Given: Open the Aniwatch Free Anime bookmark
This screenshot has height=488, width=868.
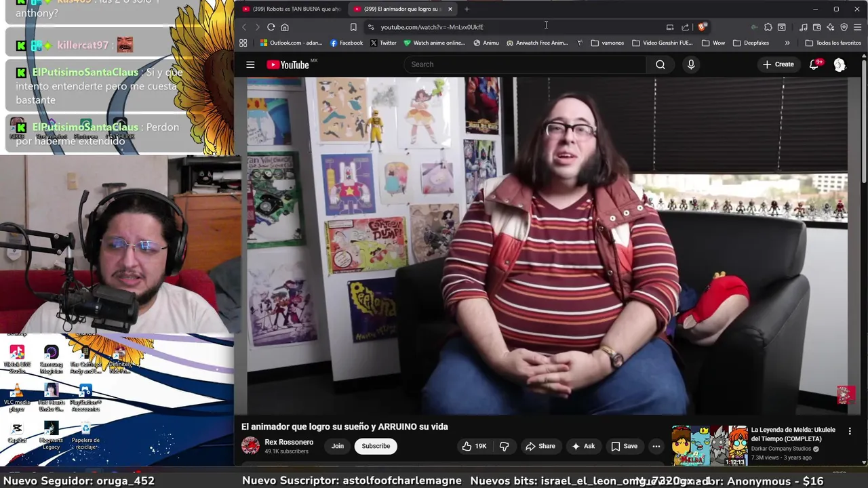Looking at the screenshot, I should pyautogui.click(x=537, y=43).
